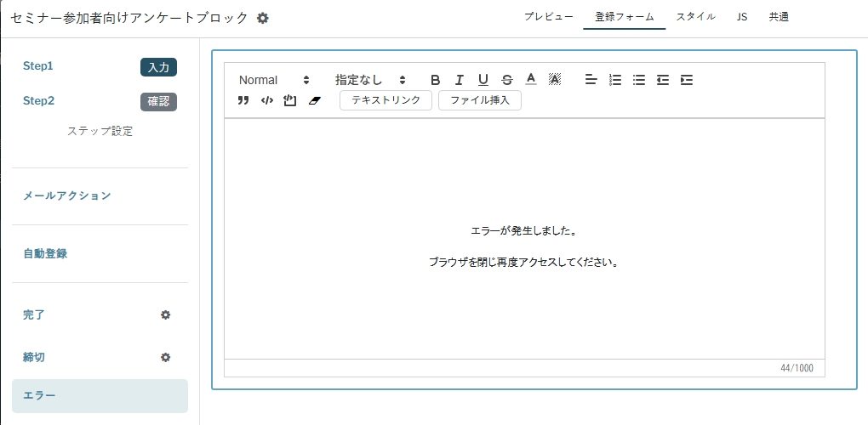
Task: Open the text color picker
Action: (531, 79)
